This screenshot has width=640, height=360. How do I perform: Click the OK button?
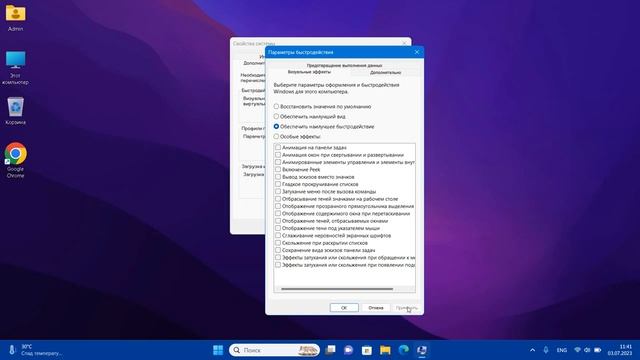[x=344, y=308]
